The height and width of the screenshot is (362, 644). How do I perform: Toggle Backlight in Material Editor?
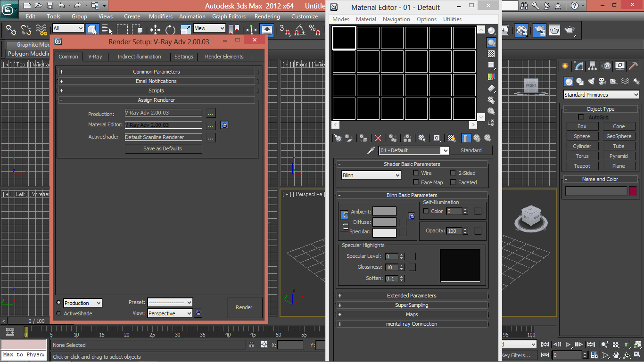pos(491,42)
